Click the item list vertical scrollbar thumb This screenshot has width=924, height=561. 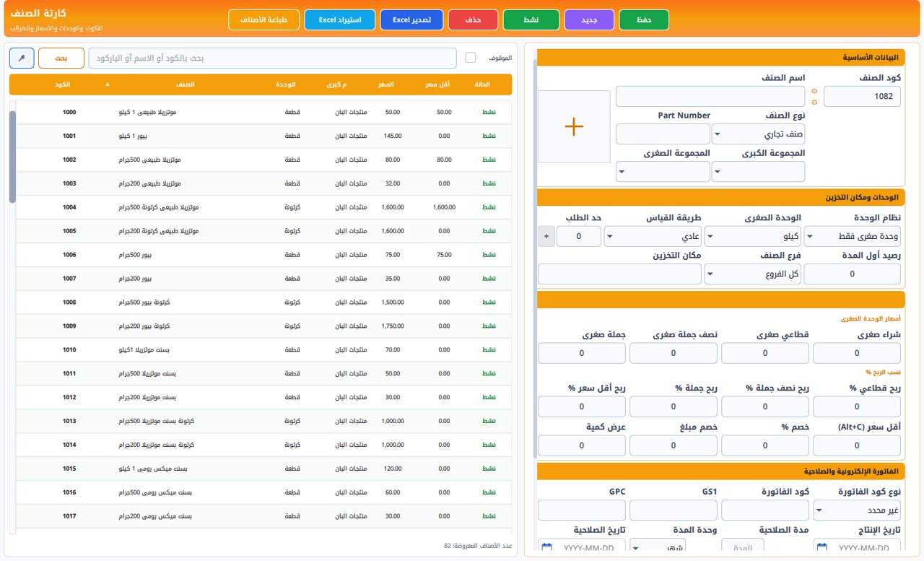coord(12,157)
